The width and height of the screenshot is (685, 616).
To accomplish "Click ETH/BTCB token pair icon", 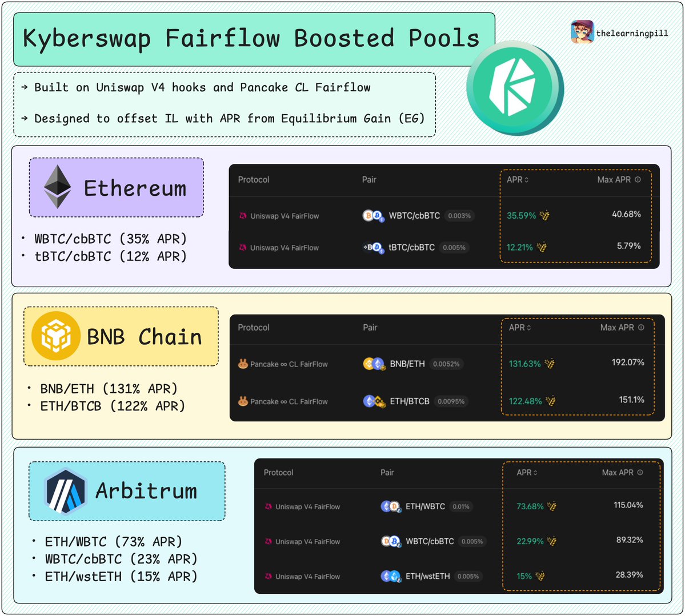I will 374,401.
